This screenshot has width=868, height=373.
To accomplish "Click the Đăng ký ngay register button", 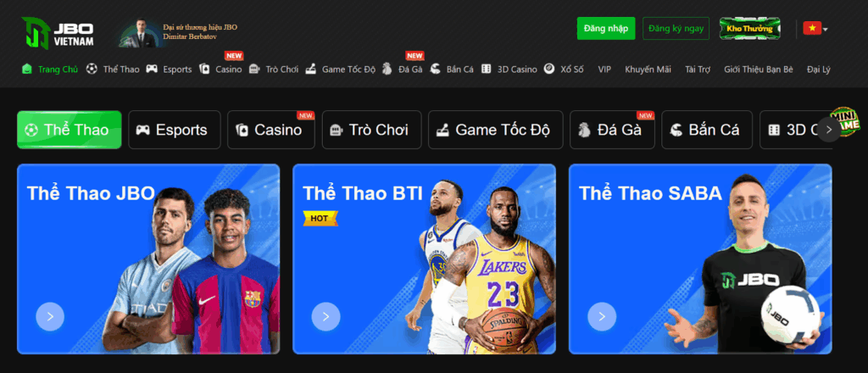I will pyautogui.click(x=676, y=28).
